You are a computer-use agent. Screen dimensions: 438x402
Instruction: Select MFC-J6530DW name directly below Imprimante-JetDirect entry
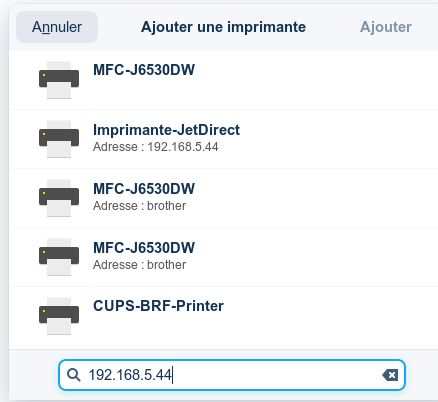click(x=144, y=189)
